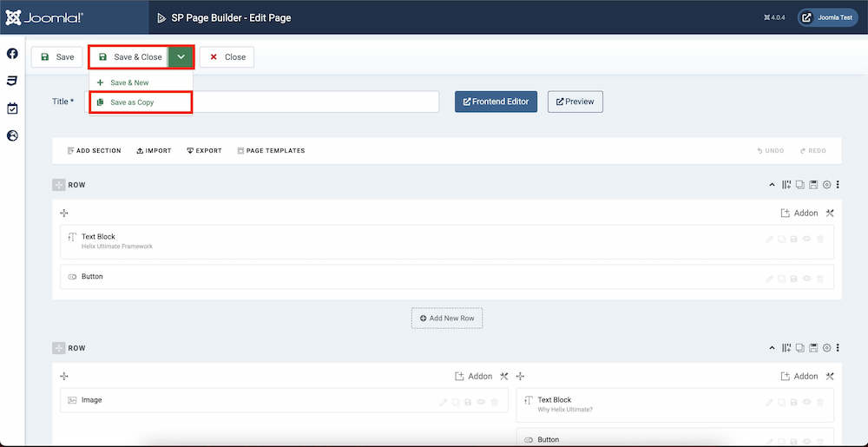Duplicate the first row using the copy icon
Screen dimensions: 868x447
(x=799, y=185)
